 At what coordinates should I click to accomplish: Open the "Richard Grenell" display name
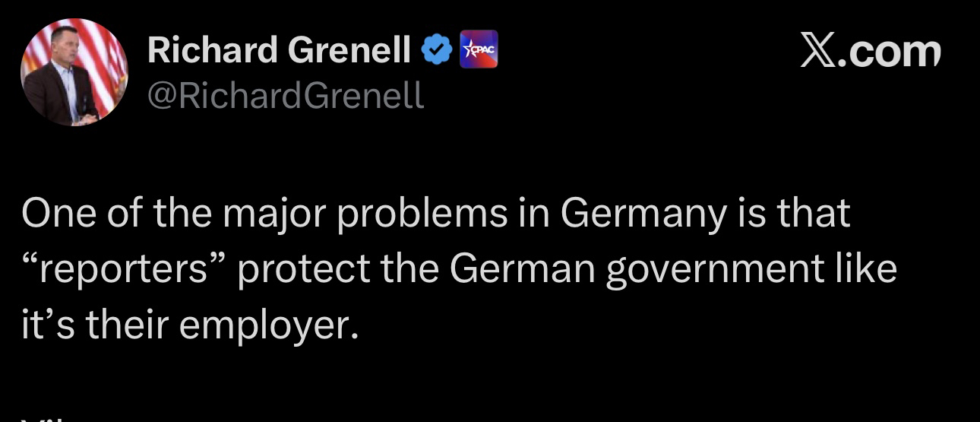point(279,51)
